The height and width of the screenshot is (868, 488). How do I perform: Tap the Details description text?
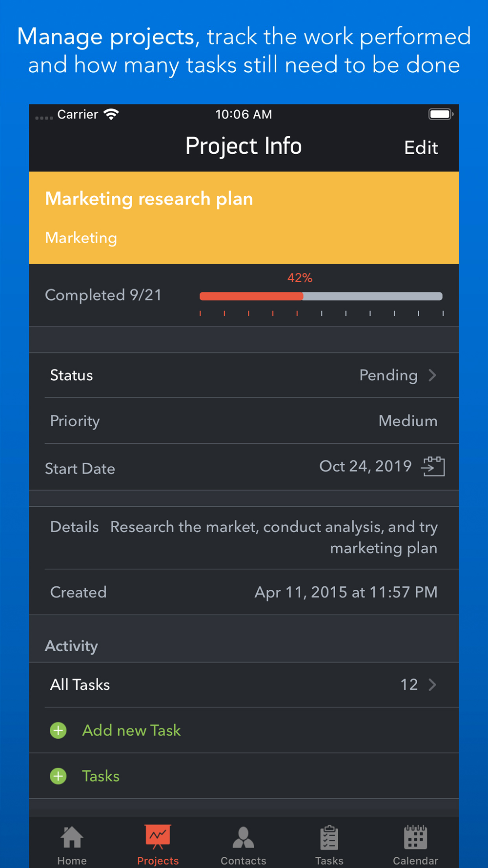coord(274,537)
